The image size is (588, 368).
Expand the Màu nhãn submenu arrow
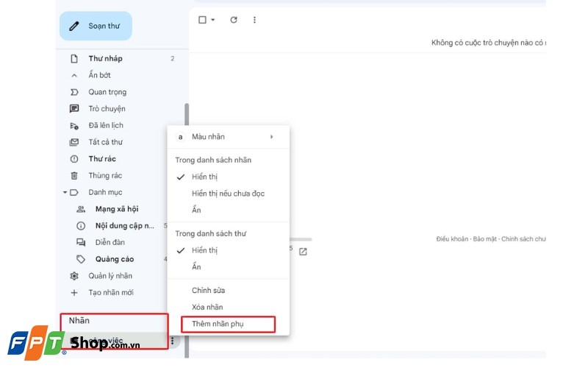click(x=271, y=137)
